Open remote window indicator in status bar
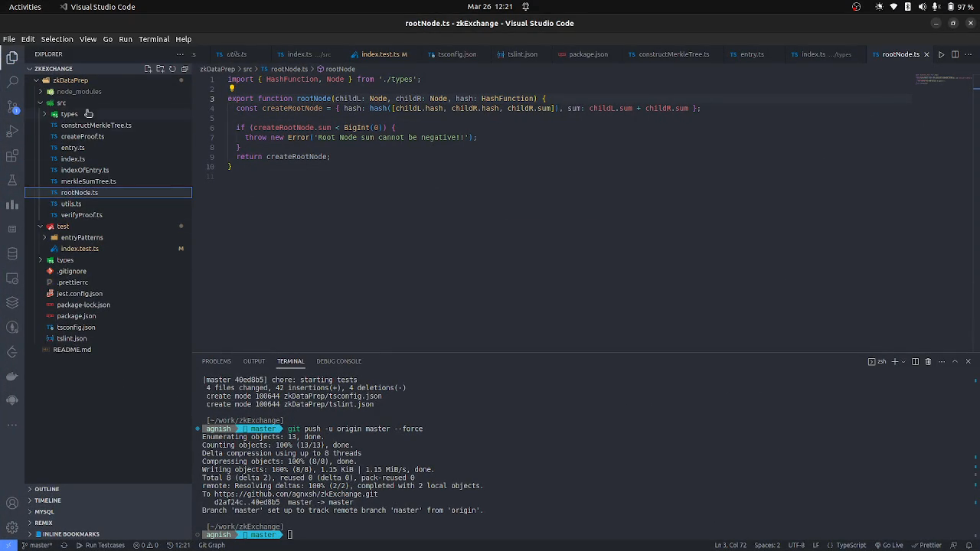Screen dimensions: 980x551 [8, 545]
